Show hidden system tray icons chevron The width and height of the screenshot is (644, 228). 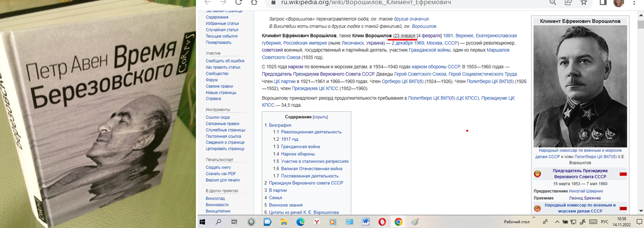(x=557, y=222)
